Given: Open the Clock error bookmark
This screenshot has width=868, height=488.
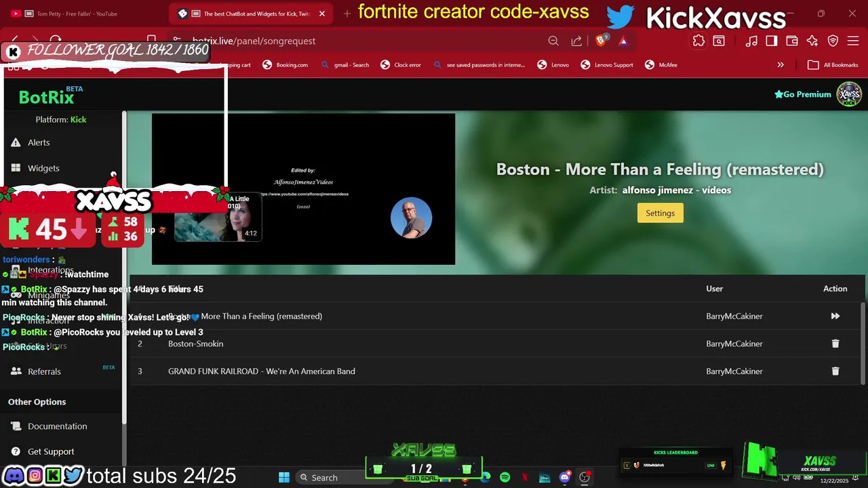Looking at the screenshot, I should click(401, 65).
